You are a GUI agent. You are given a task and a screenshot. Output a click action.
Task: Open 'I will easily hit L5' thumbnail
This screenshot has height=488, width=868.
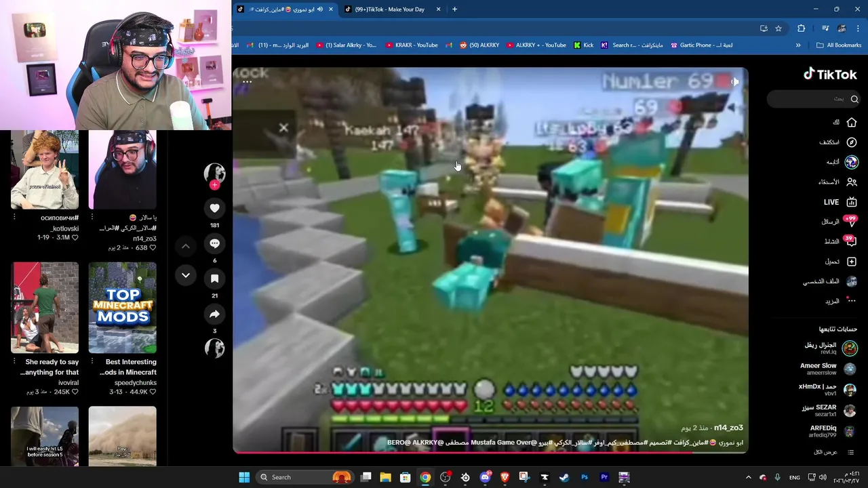(x=45, y=436)
